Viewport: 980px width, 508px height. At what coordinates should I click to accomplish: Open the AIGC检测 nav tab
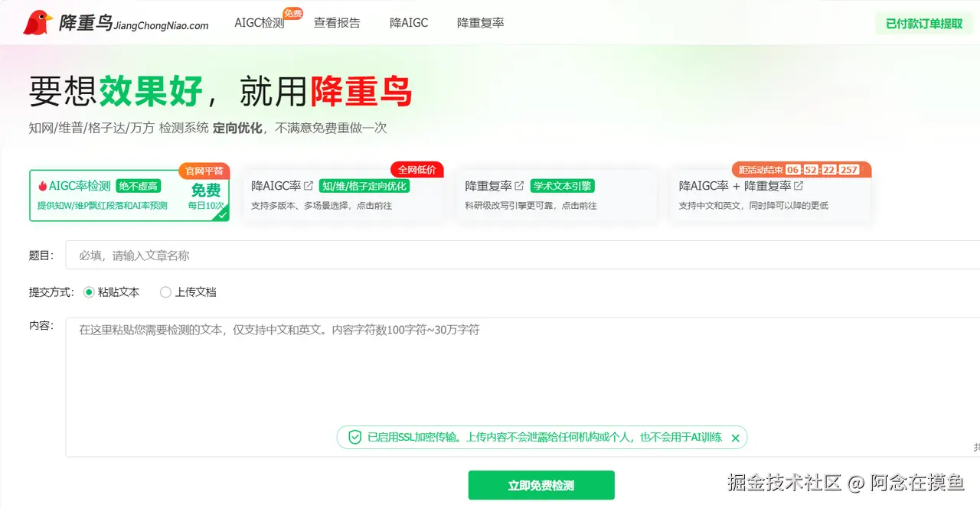coord(259,23)
